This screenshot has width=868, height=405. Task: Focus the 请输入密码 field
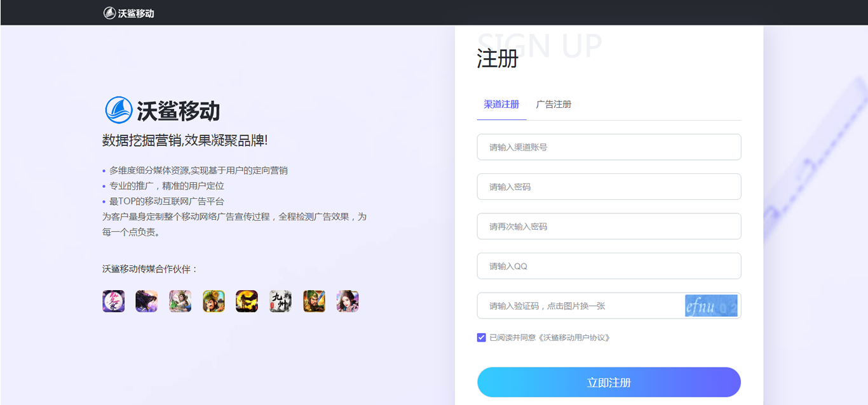pos(609,187)
